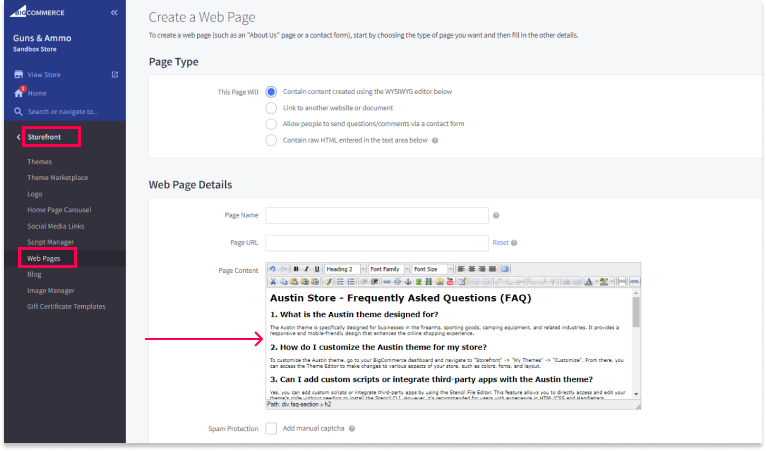Click the undo icon in editor toolbar

tap(273, 269)
